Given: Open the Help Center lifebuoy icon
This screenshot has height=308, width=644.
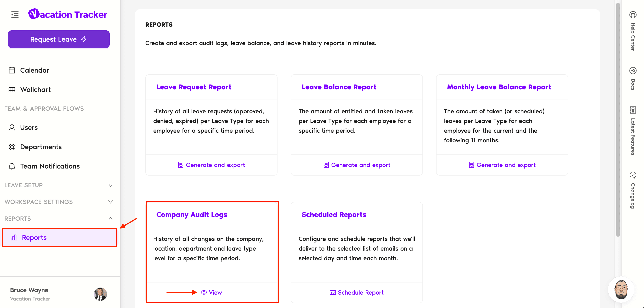Looking at the screenshot, I should click(x=633, y=15).
